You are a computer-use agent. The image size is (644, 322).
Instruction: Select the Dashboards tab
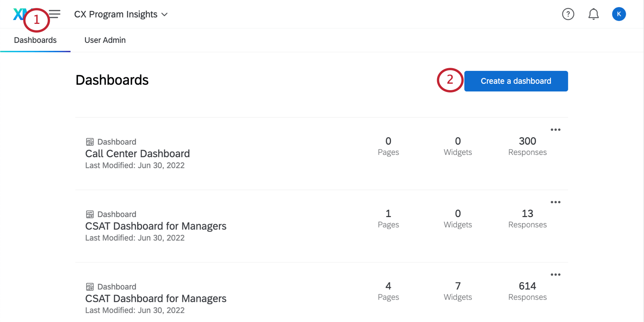click(35, 40)
